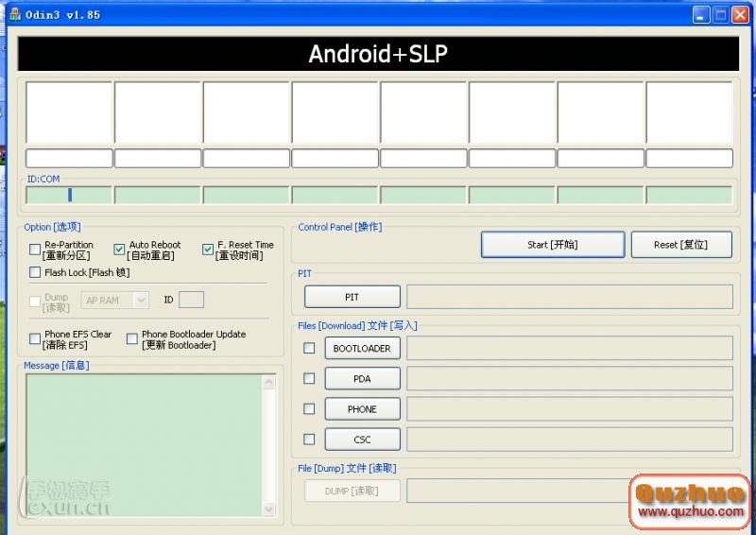The image size is (756, 535).
Task: Browse for a PHONE file
Action: tap(362, 409)
